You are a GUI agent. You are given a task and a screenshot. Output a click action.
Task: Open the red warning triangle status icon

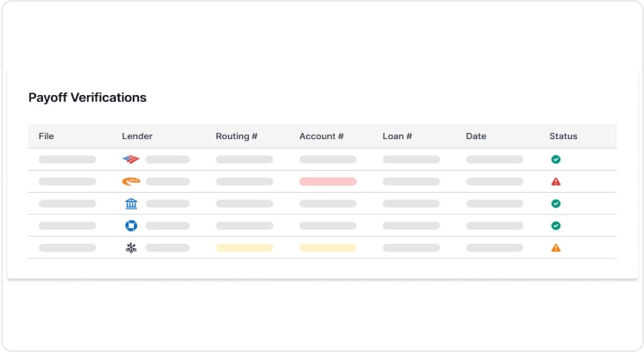click(556, 181)
